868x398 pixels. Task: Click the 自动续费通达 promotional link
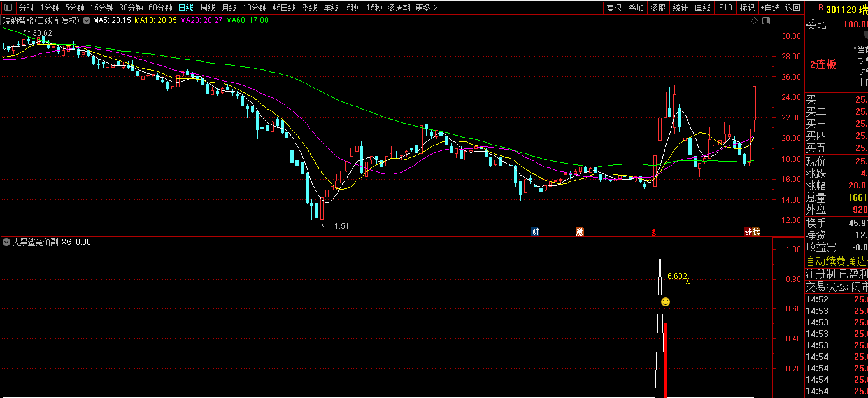(836, 260)
